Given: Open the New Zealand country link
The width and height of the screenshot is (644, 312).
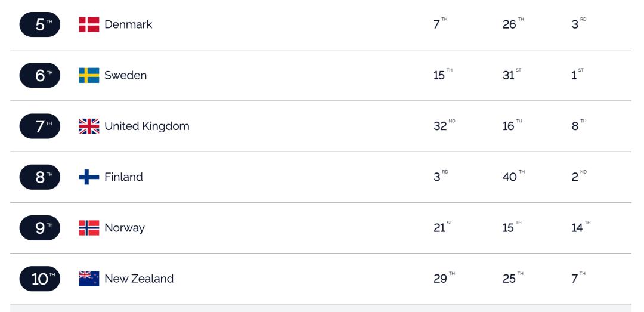Looking at the screenshot, I should coord(139,279).
